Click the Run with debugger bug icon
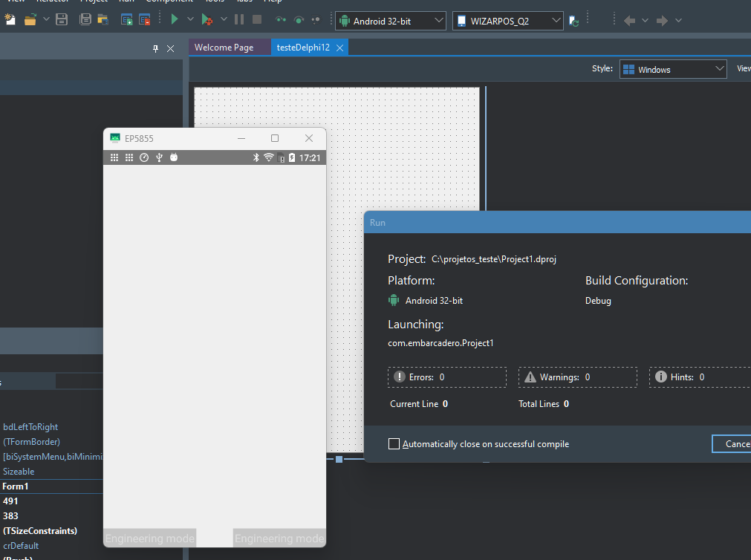Screen dimensions: 751x560 [x=207, y=19]
